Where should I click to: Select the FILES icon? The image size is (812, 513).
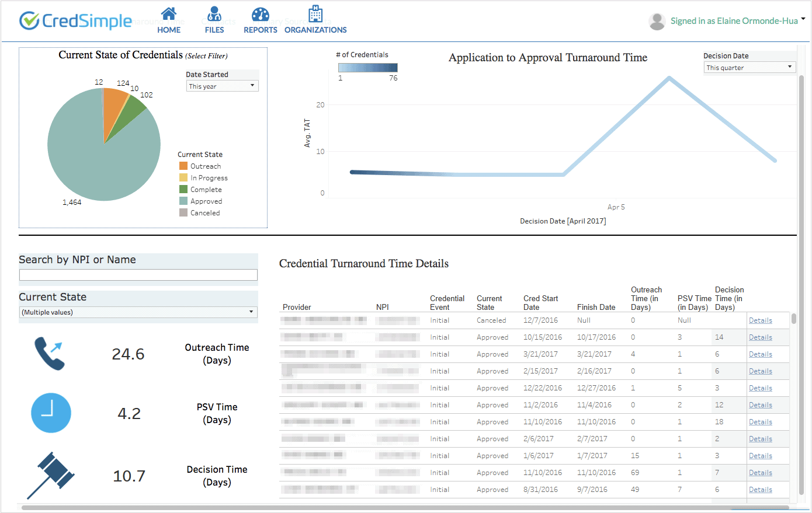click(x=214, y=20)
